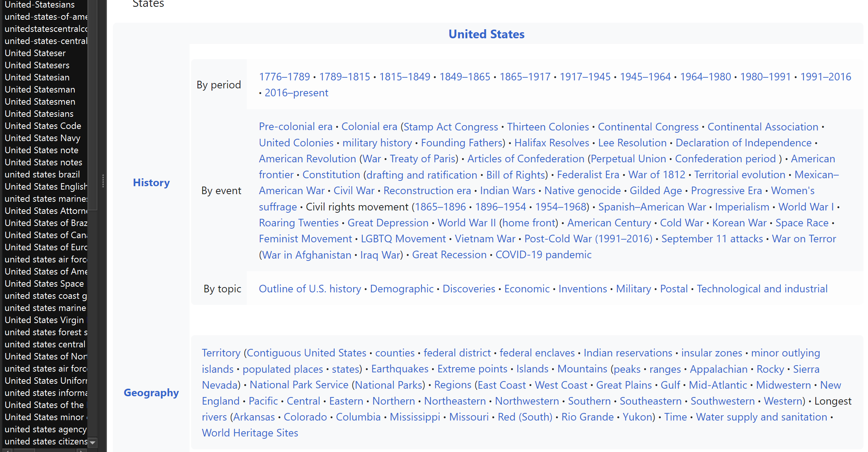Follow the National Park Service link

299,385
